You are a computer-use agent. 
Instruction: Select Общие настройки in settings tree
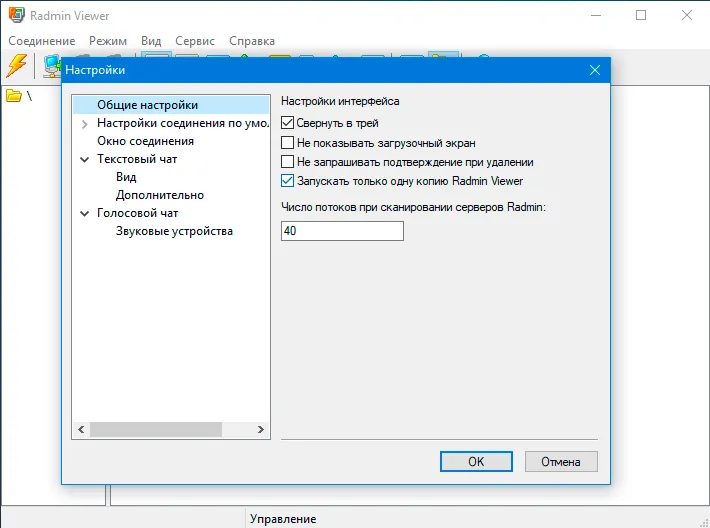click(x=148, y=105)
